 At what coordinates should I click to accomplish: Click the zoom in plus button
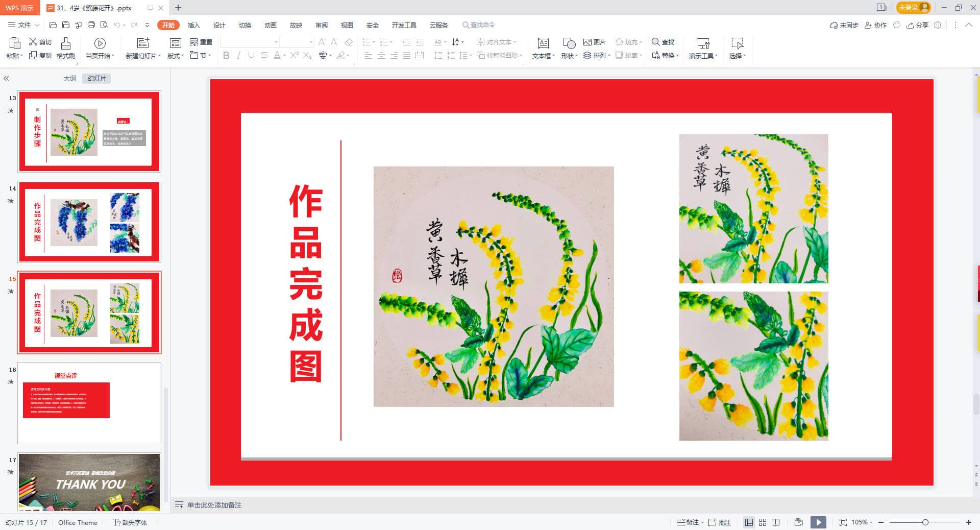click(968, 522)
